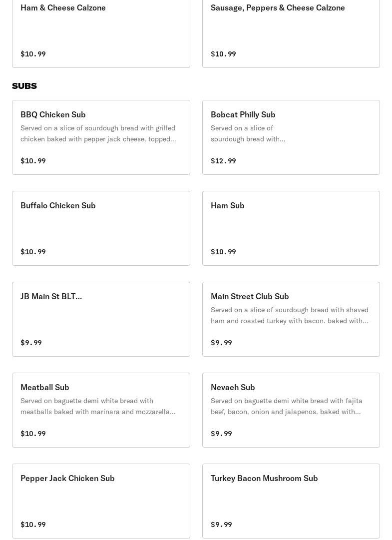Click the truncated BBQ Chicken Sub description
392x540 pixels.
(98, 134)
